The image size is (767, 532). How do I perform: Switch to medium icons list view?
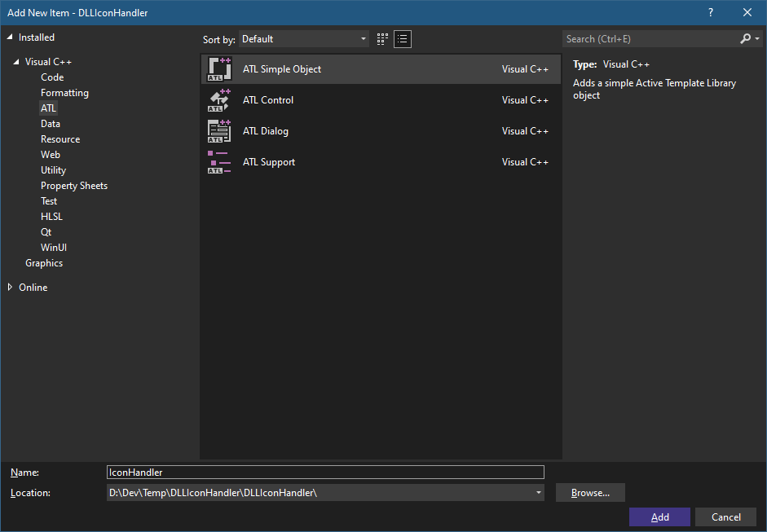(x=403, y=39)
